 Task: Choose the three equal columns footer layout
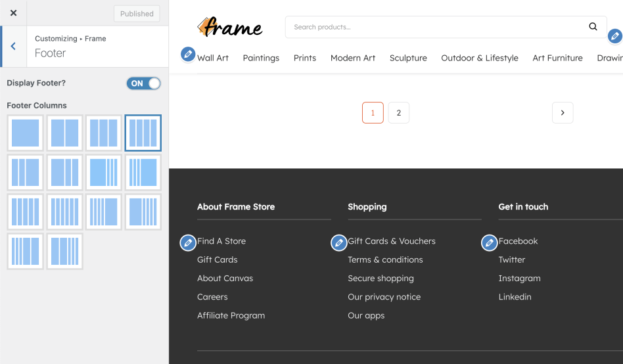[x=104, y=133]
